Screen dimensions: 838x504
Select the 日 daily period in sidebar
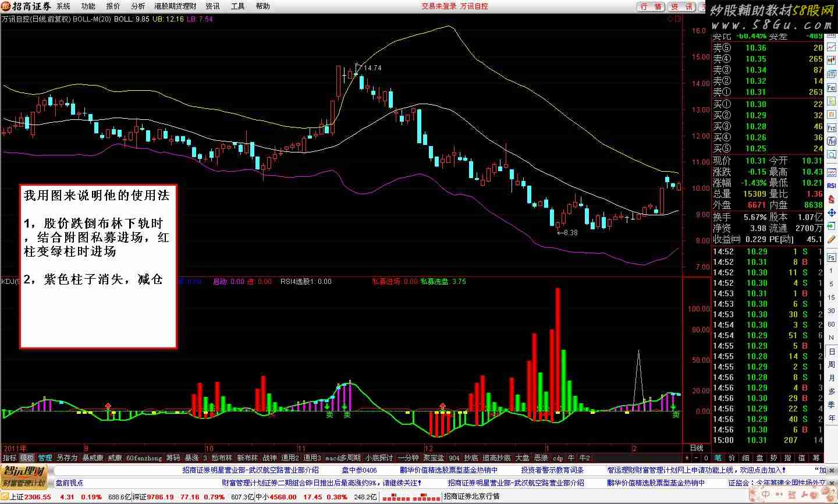(x=832, y=352)
